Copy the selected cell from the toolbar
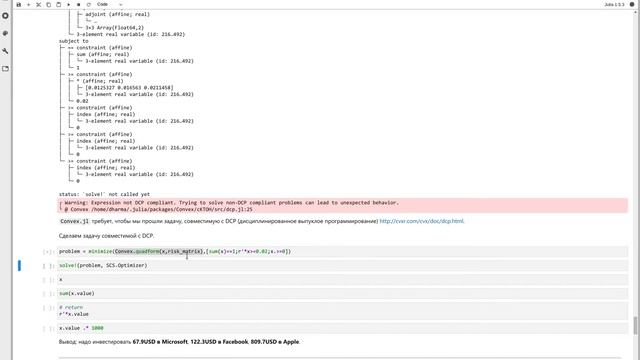 (x=49, y=4)
